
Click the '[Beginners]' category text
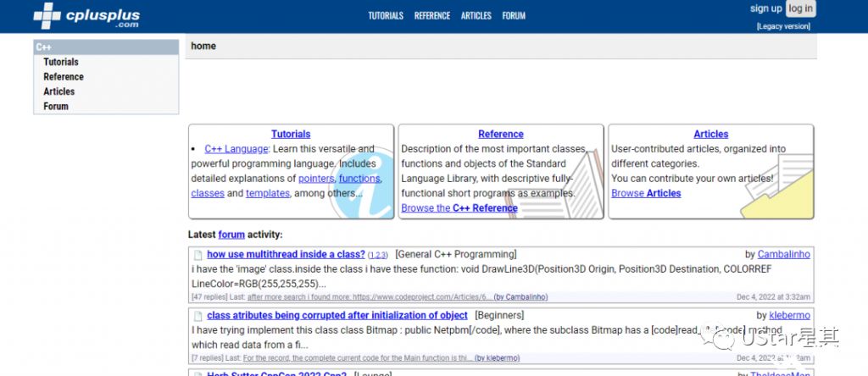(499, 315)
